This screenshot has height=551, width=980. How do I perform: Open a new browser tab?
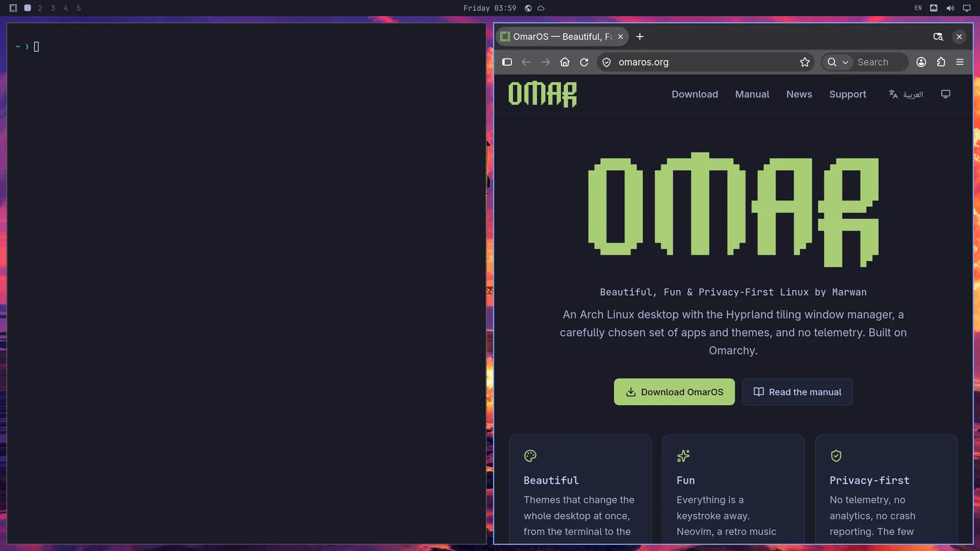(640, 37)
